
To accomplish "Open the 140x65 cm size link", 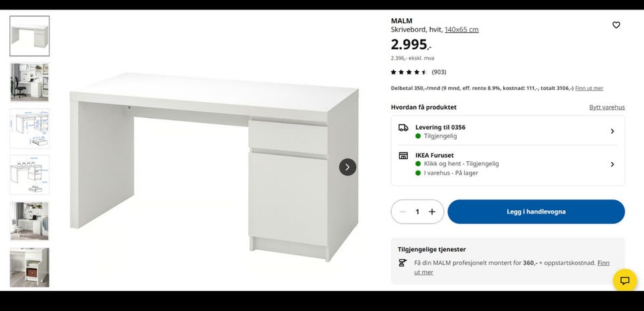I will (462, 30).
